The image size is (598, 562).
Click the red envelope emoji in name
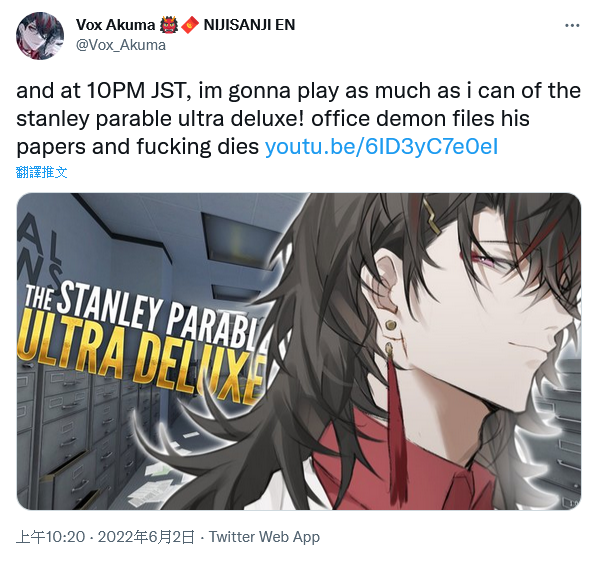190,25
